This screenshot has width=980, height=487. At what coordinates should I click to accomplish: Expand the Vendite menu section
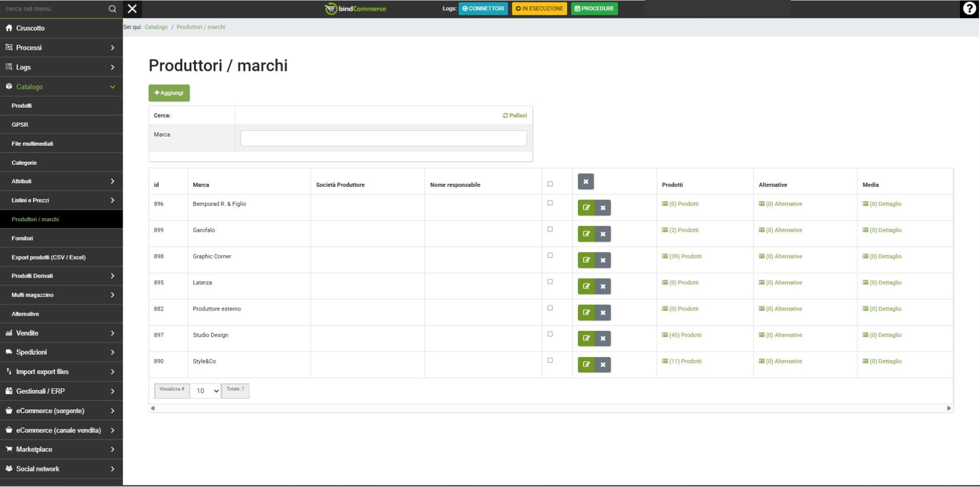(61, 333)
